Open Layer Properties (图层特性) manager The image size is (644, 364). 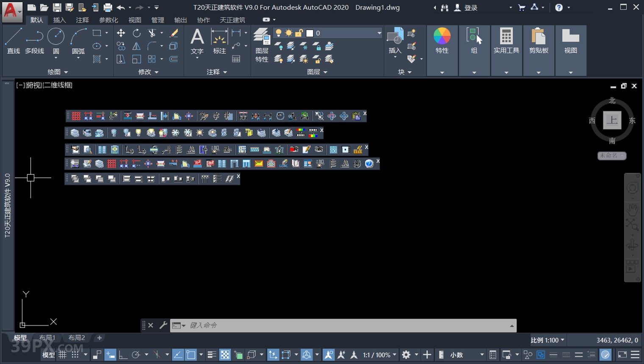click(262, 44)
